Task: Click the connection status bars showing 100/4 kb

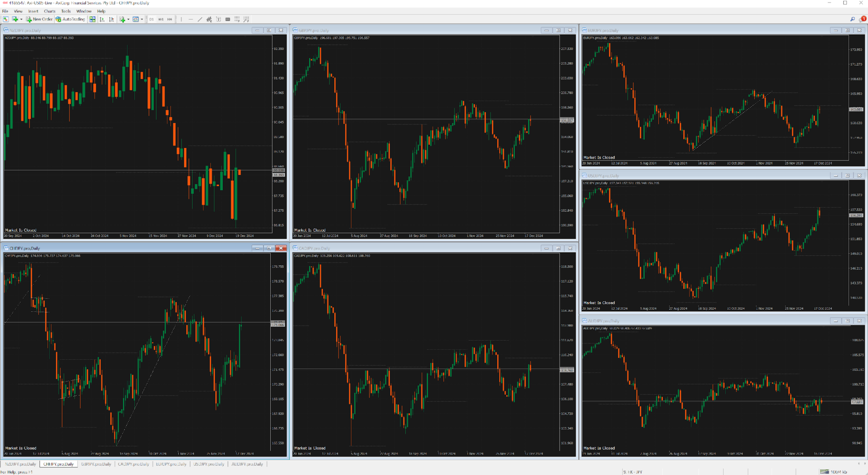Action: (x=825, y=471)
